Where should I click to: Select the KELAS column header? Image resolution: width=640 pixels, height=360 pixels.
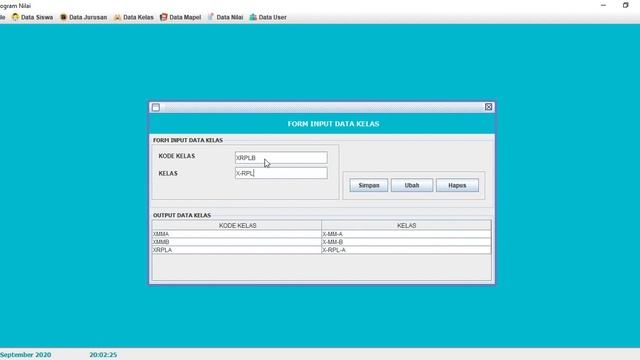tap(407, 225)
